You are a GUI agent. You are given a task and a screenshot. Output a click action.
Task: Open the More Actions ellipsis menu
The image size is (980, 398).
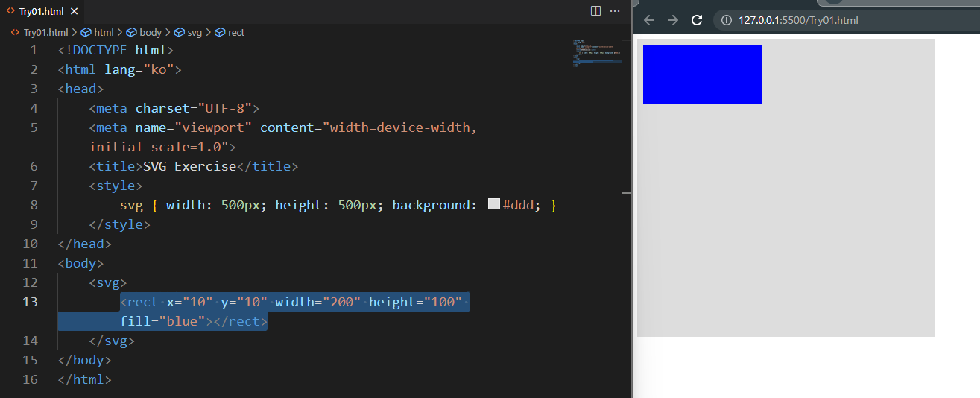click(615, 11)
